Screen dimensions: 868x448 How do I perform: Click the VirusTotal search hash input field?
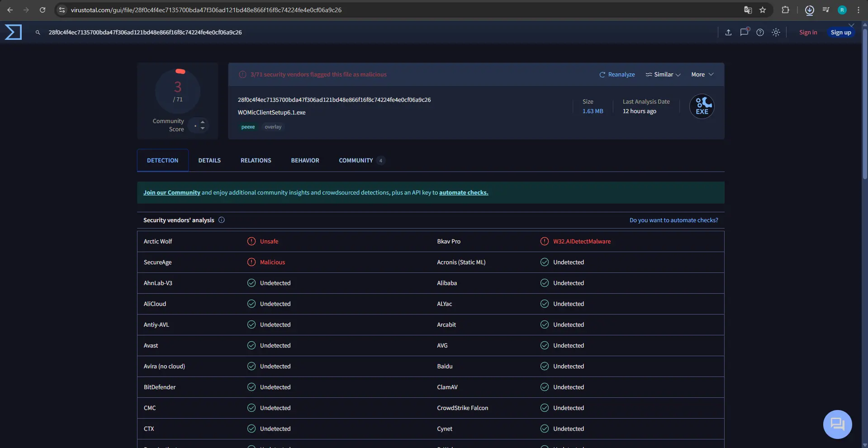pyautogui.click(x=145, y=32)
